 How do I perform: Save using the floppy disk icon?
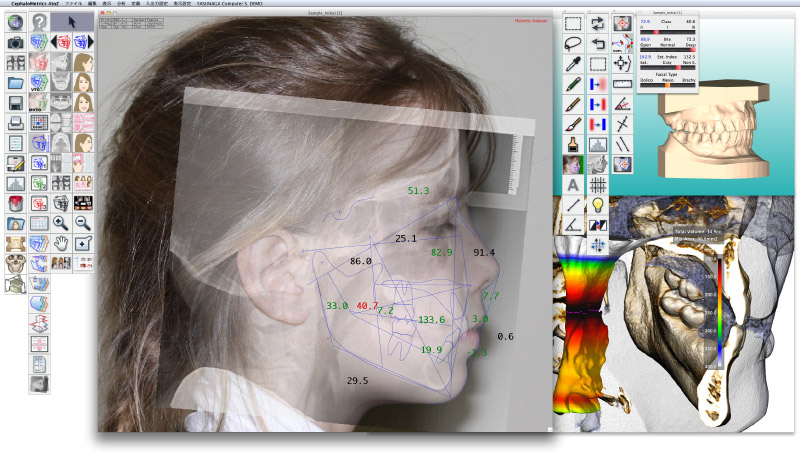click(x=15, y=103)
